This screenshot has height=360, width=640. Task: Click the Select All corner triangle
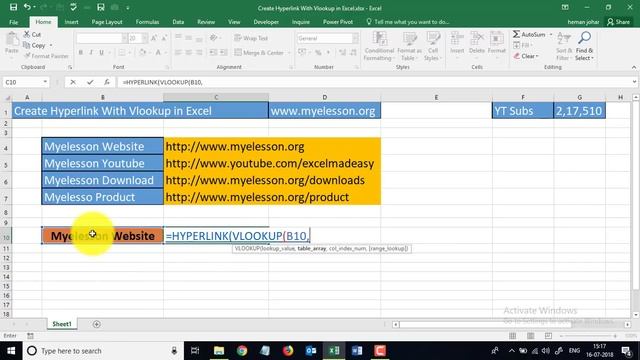[x=7, y=97]
